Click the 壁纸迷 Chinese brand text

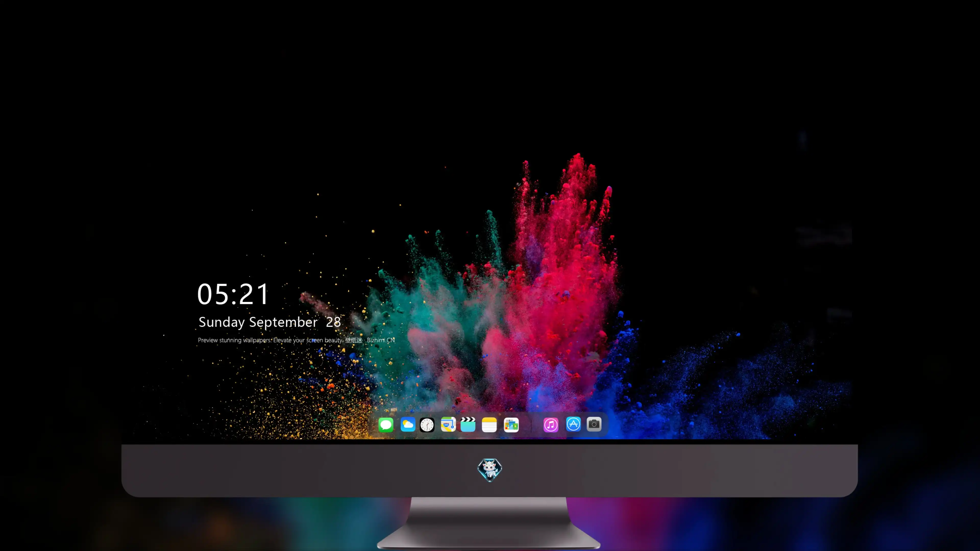pyautogui.click(x=354, y=340)
